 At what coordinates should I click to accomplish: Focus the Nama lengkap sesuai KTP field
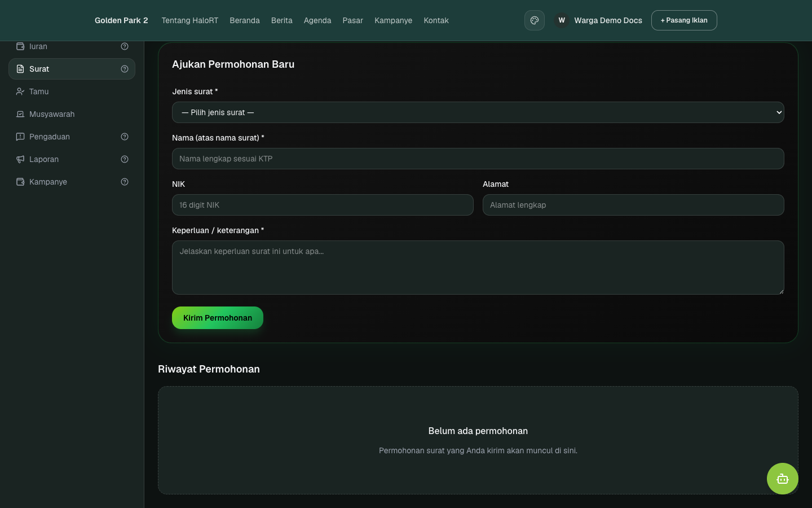coord(478,159)
